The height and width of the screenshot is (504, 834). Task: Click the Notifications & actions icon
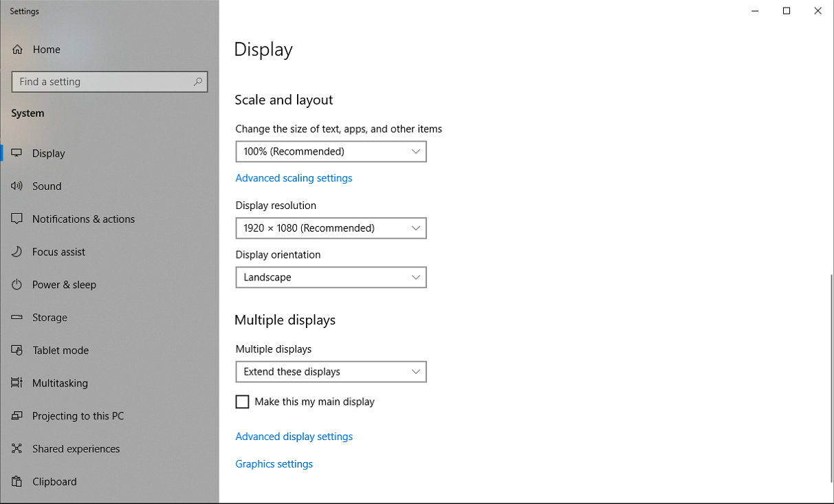(x=17, y=219)
